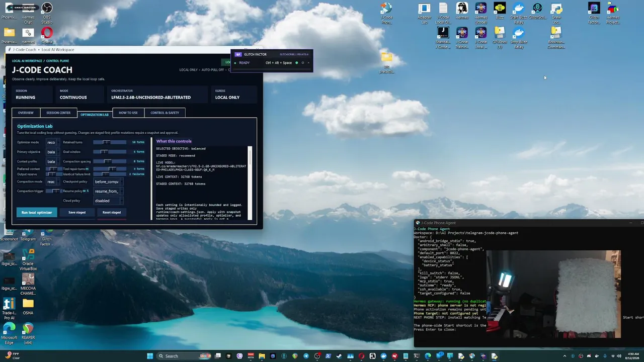
Task: Select the Start Buzz Relay desktop icon
Action: coord(519,13)
